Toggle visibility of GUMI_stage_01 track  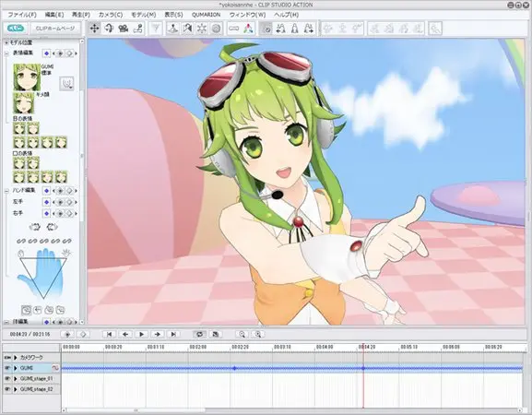[x=7, y=378]
